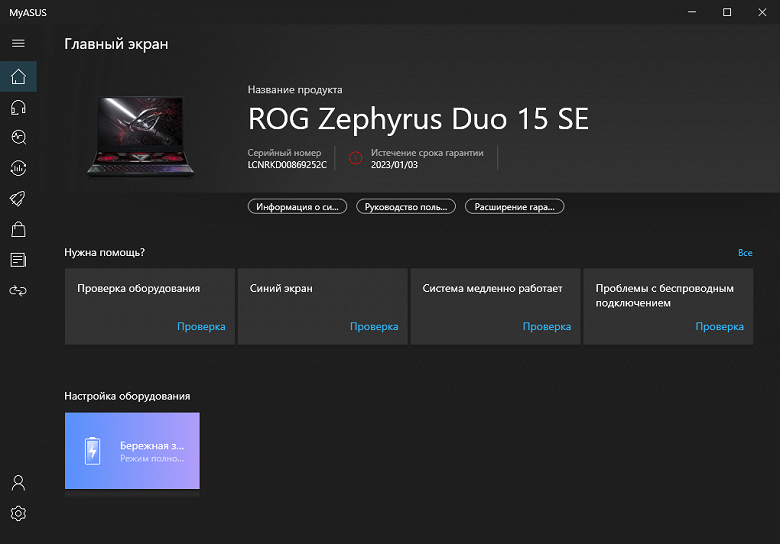Open the System Diagnosis magnifier icon
Screen dimensions: 780x544
[x=18, y=137]
